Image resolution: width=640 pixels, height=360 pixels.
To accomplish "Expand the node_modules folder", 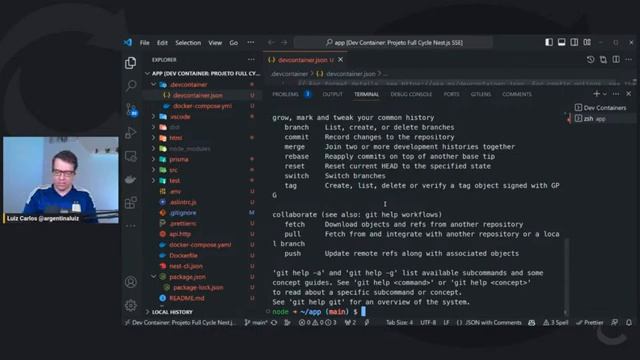I will coord(154,149).
